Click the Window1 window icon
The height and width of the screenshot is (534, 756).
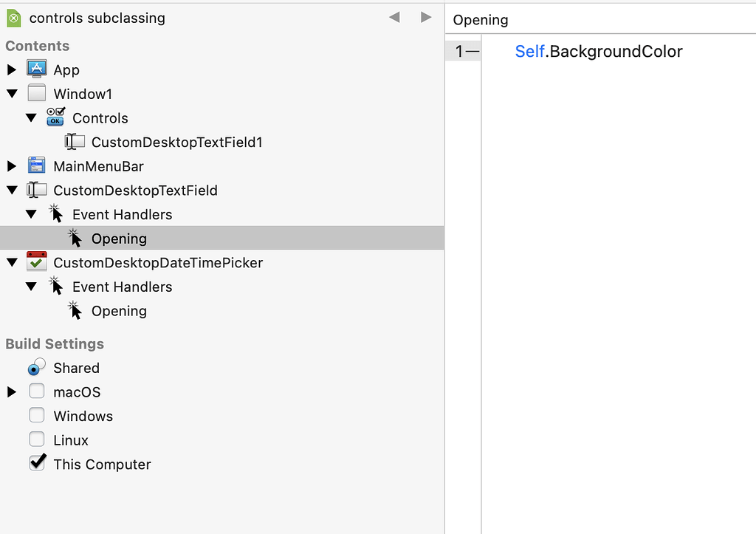pyautogui.click(x=36, y=93)
